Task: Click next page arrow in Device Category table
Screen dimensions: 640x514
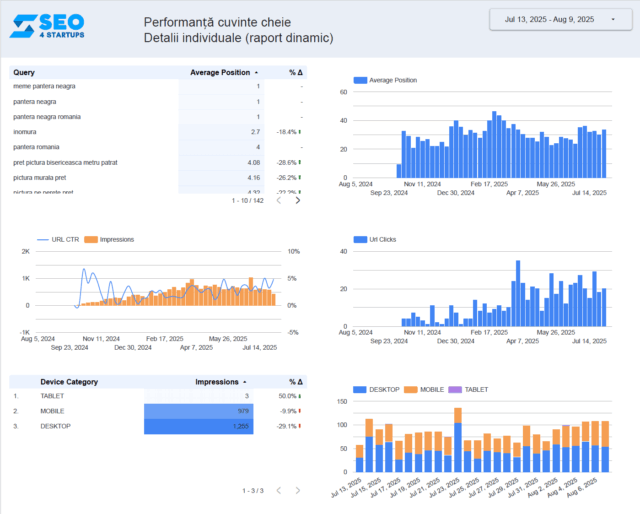Action: tap(297, 490)
